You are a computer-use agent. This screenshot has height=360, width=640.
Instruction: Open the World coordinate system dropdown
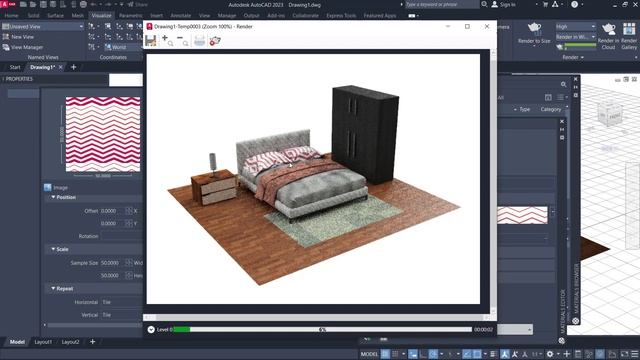pos(123,47)
